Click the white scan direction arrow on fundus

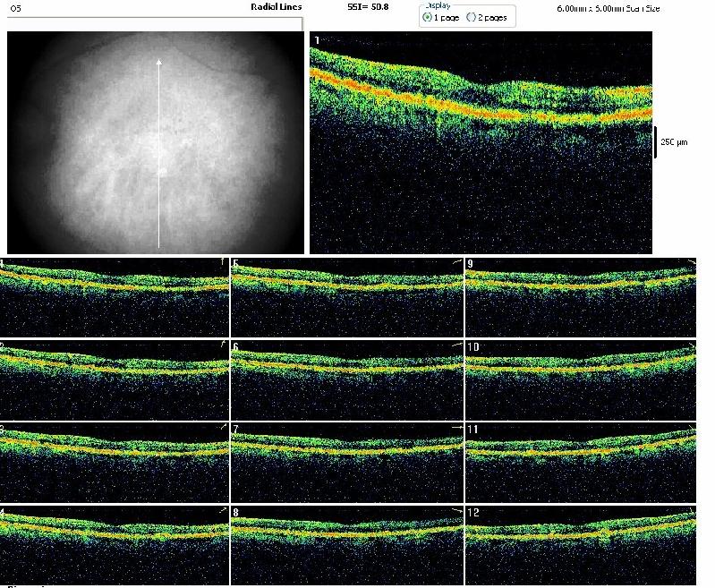(159, 152)
